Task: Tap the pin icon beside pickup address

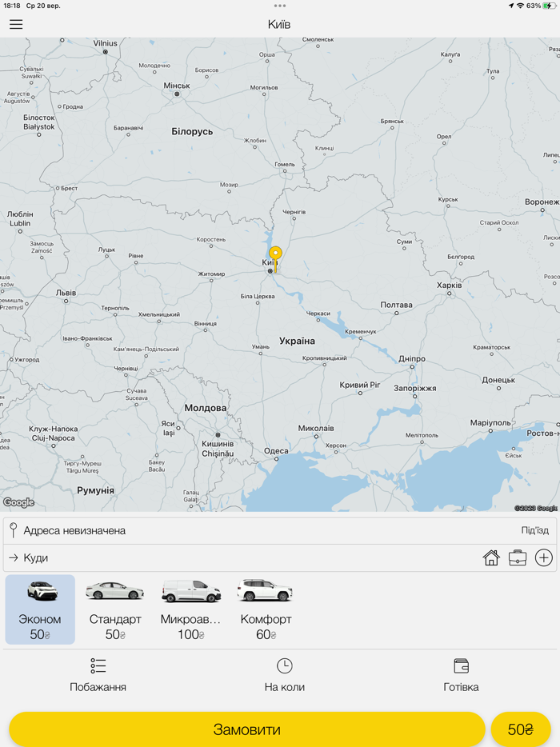Action: click(14, 530)
